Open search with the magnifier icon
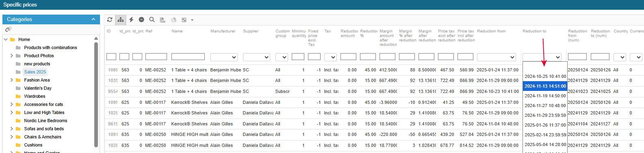Viewport: 644px width, 153px height. (x=152, y=19)
